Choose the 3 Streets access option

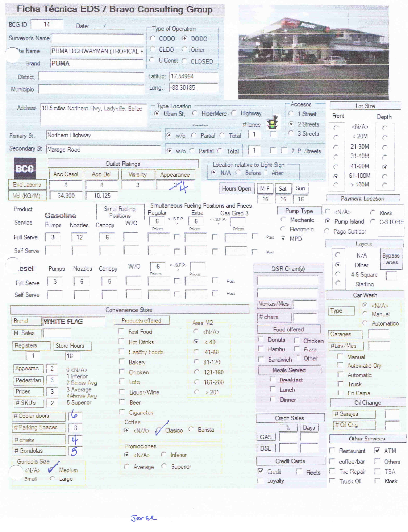click(291, 133)
